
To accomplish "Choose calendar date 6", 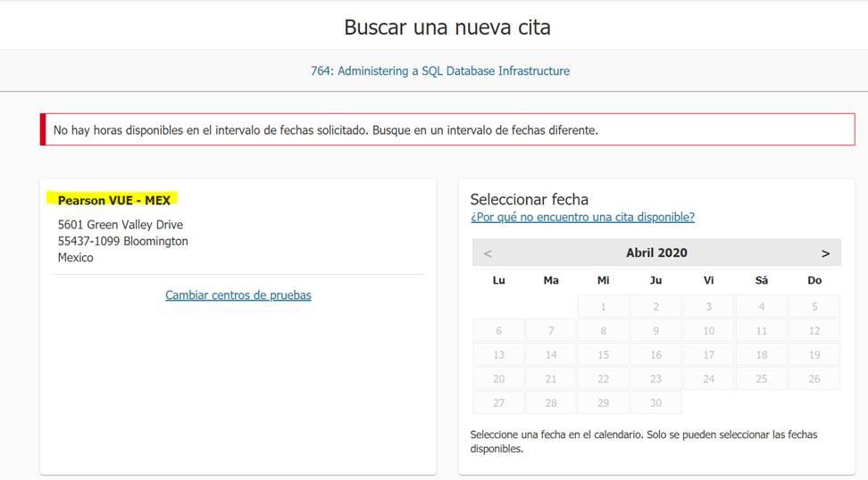I will point(499,331).
